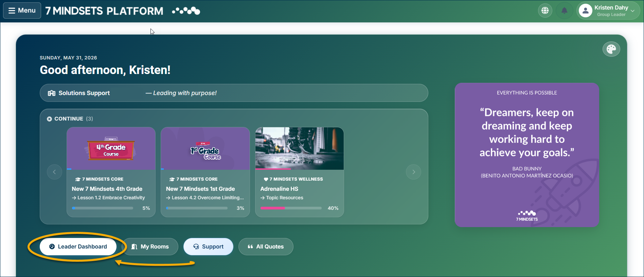Click the Support headset icon
The width and height of the screenshot is (644, 277).
pos(196,246)
